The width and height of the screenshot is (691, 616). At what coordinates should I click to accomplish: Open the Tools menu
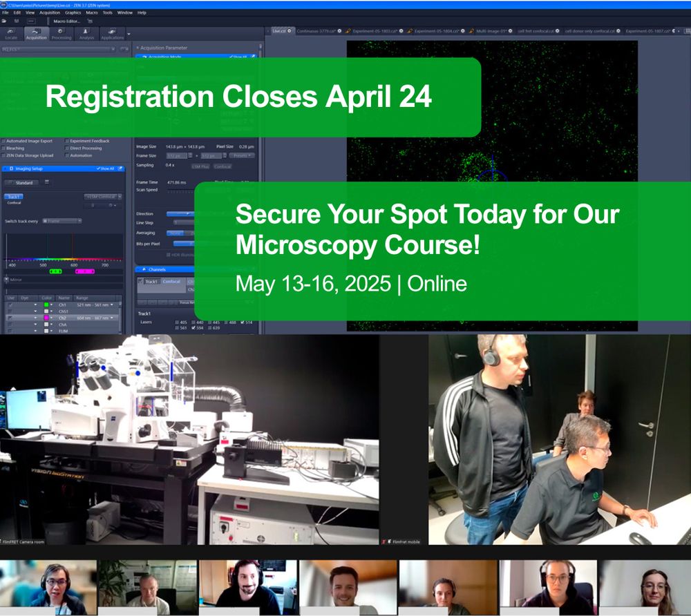(x=108, y=12)
